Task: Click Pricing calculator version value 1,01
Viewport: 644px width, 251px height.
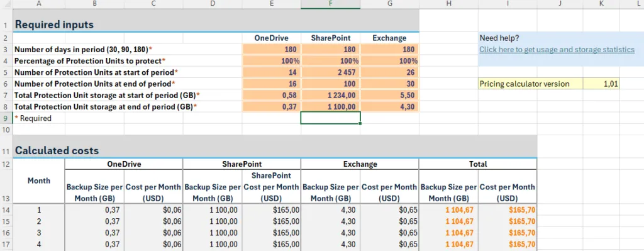Action: coord(601,84)
